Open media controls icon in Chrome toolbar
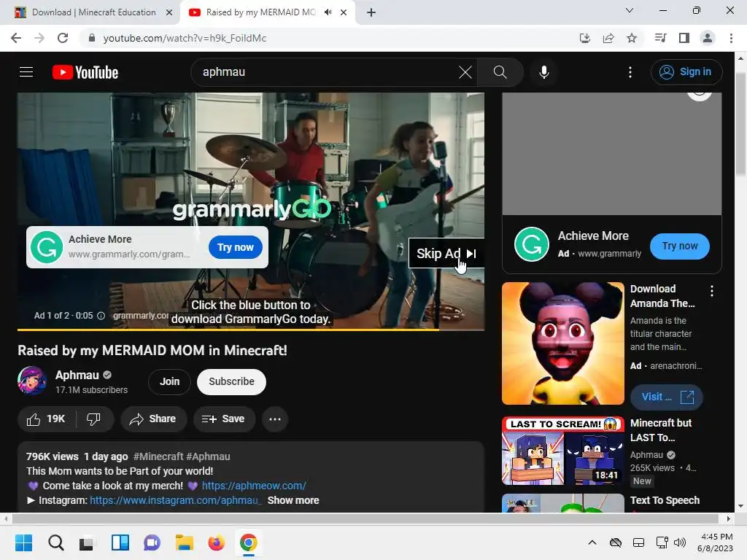This screenshot has height=560, width=747. (x=660, y=38)
